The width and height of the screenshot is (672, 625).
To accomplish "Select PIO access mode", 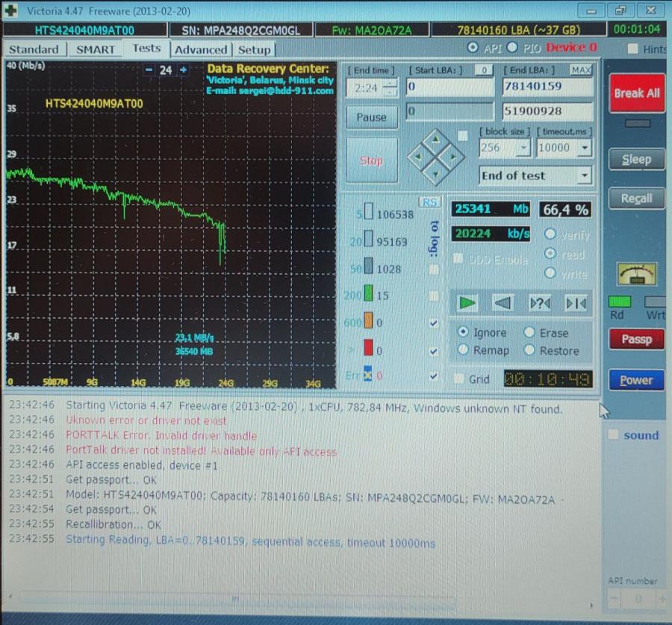I will tap(512, 48).
